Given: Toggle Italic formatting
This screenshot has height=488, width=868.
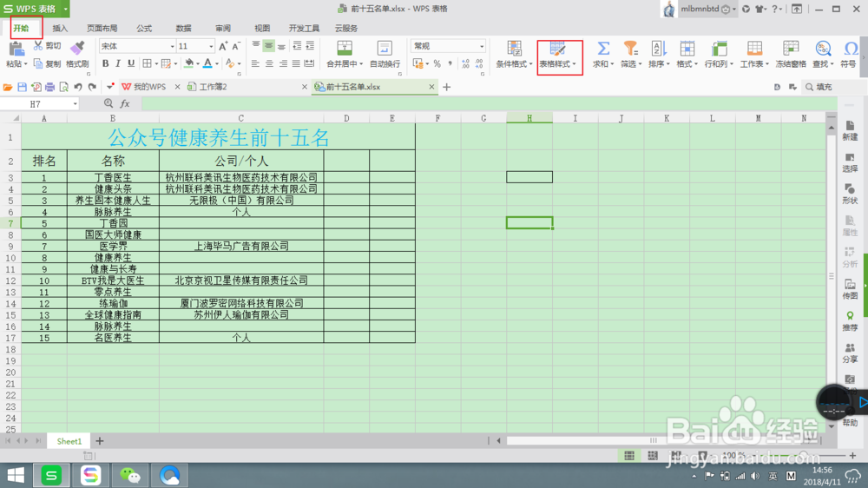Looking at the screenshot, I should pos(118,63).
